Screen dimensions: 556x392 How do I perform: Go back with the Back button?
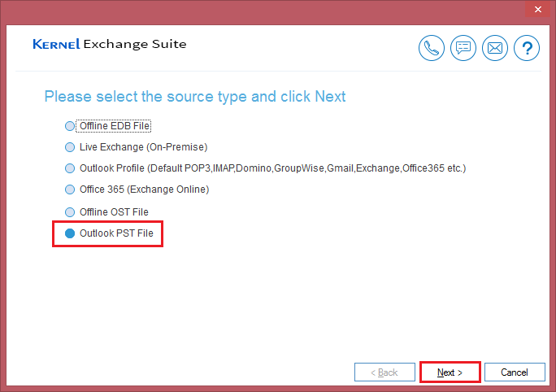[384, 372]
